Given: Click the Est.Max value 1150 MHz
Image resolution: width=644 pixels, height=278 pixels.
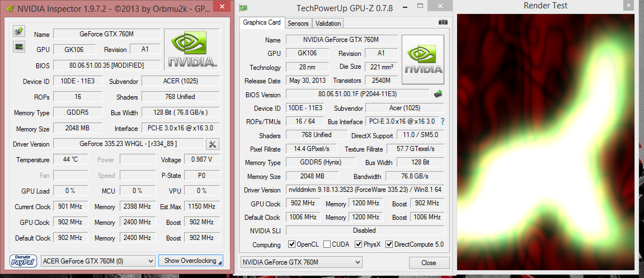Looking at the screenshot, I should click(202, 206).
